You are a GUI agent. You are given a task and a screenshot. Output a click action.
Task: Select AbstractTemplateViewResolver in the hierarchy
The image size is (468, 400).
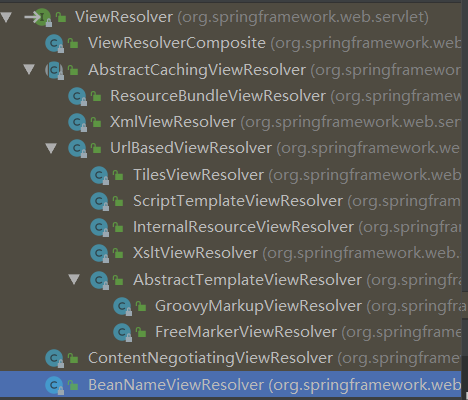[x=247, y=280]
